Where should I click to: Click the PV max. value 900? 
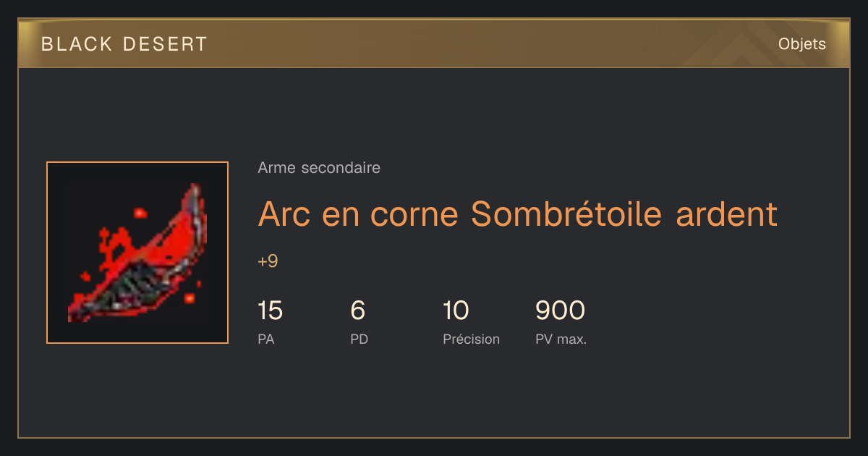pos(560,311)
